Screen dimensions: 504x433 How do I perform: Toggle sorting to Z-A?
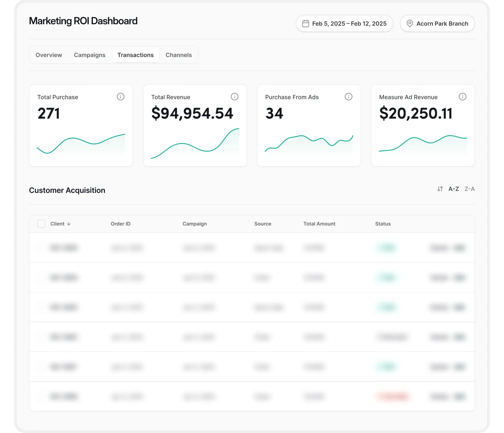pos(470,189)
